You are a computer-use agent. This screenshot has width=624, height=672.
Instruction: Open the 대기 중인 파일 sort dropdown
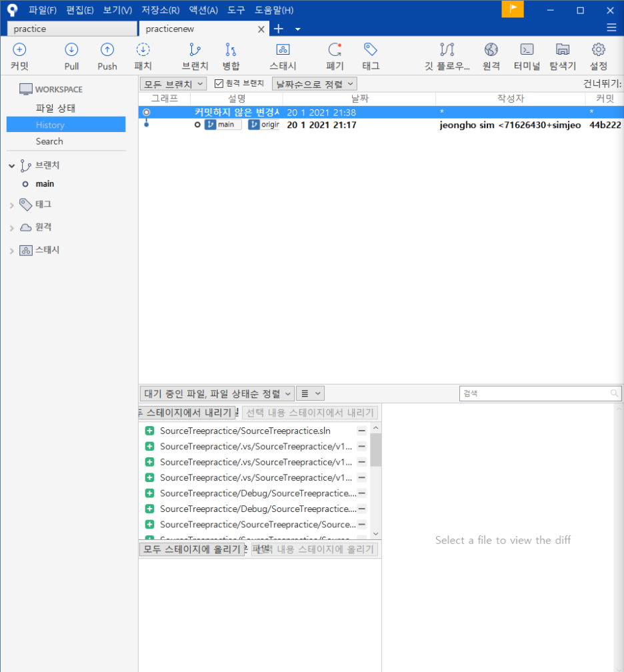click(x=217, y=393)
